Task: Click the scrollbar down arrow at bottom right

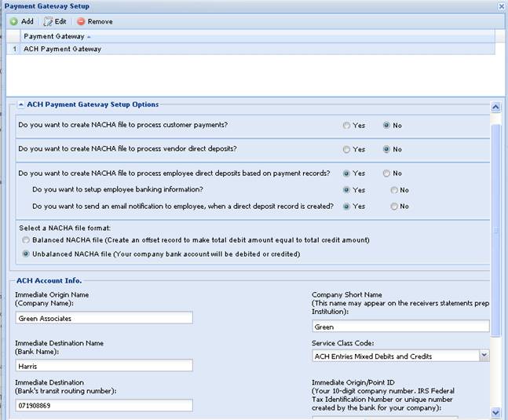Action: tap(495, 412)
